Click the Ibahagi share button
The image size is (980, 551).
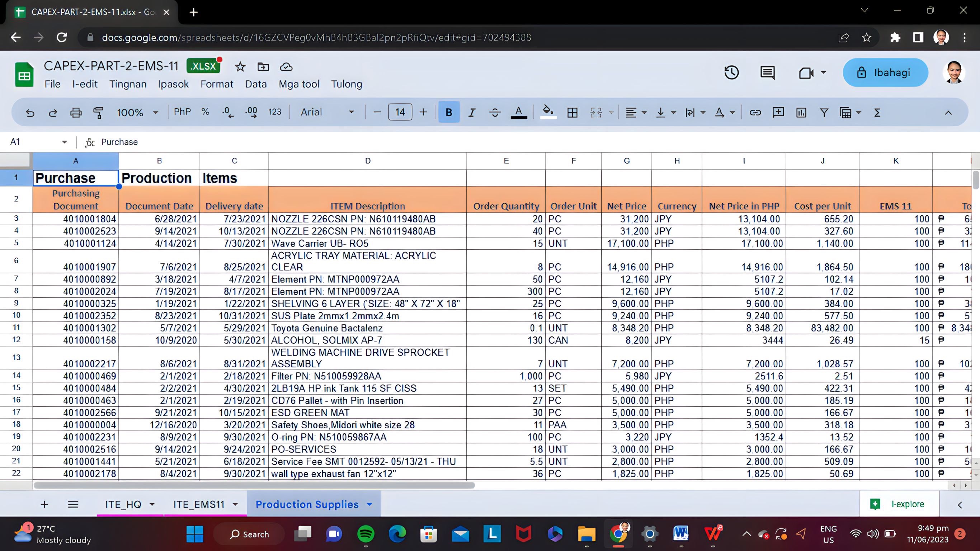(885, 72)
